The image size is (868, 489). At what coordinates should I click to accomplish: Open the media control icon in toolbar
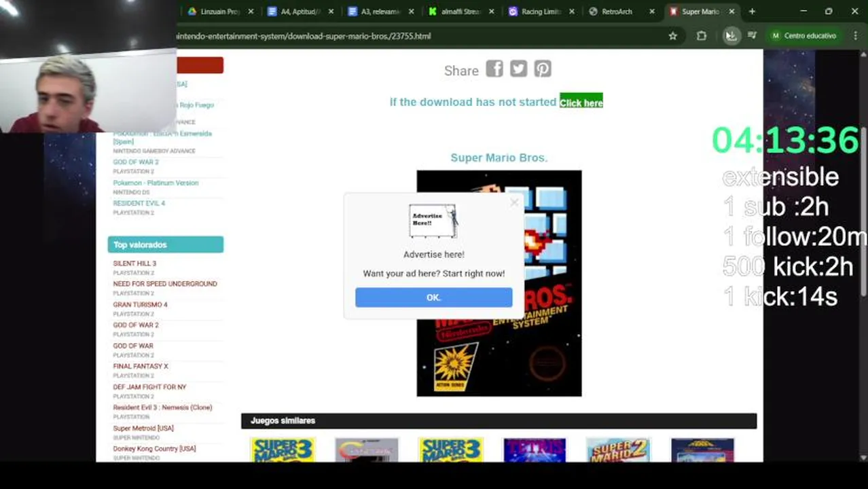[752, 36]
